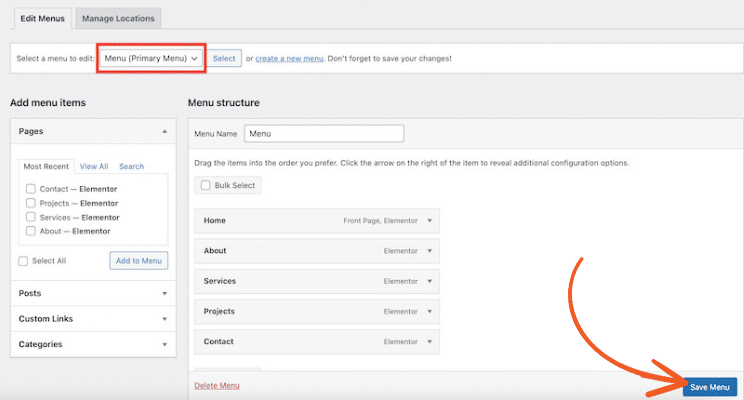Click the Add menu items heading

coord(48,102)
